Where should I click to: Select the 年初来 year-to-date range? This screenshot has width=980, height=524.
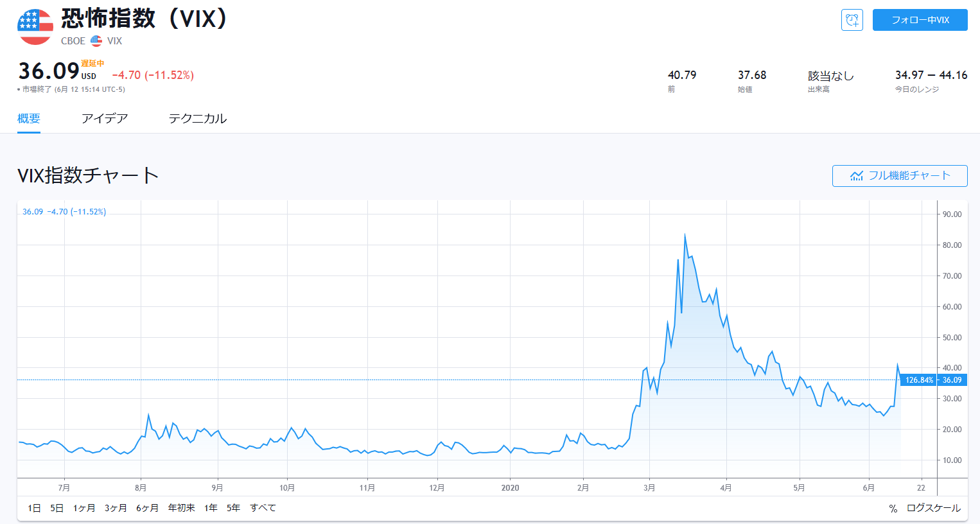point(181,508)
